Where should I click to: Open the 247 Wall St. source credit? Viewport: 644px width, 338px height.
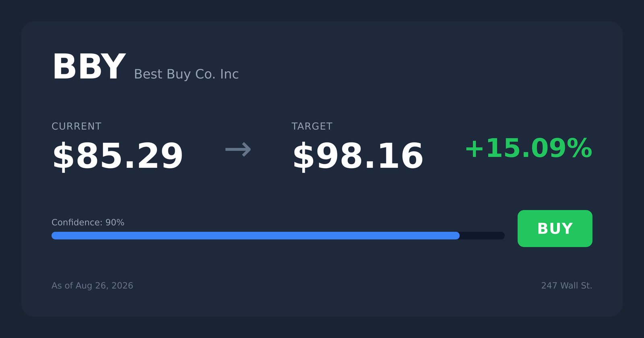[x=566, y=286]
